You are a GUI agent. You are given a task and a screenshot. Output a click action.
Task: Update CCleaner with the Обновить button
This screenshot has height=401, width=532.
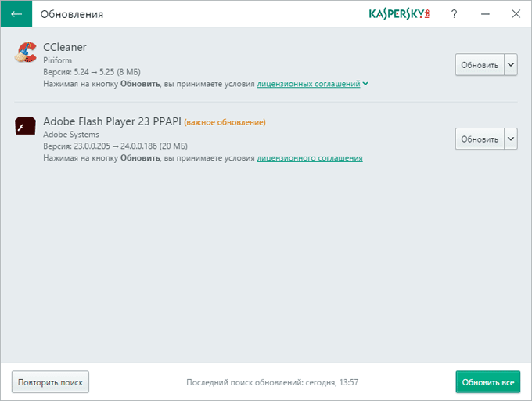tap(480, 64)
